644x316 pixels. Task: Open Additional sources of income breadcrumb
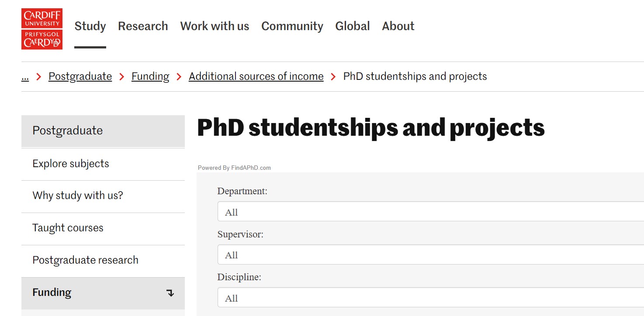[256, 76]
